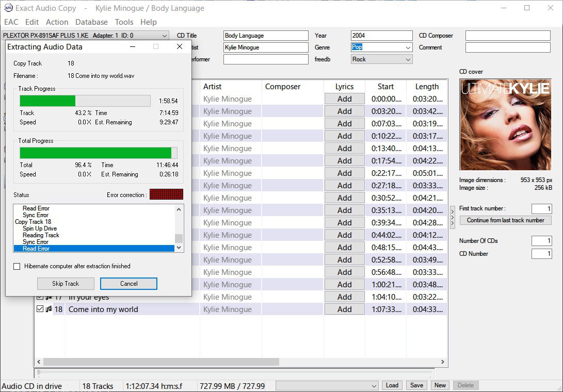
Task: Click the Lyrics column header
Action: [344, 87]
